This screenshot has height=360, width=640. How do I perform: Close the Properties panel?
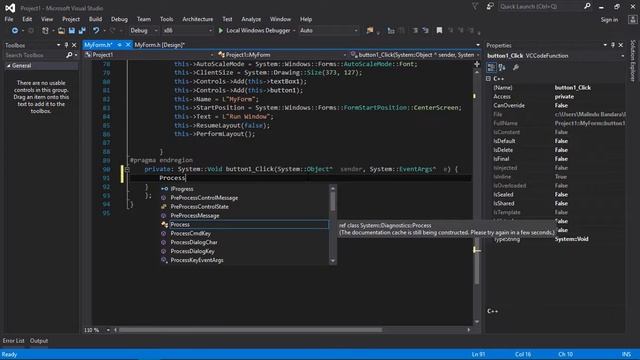click(x=620, y=45)
